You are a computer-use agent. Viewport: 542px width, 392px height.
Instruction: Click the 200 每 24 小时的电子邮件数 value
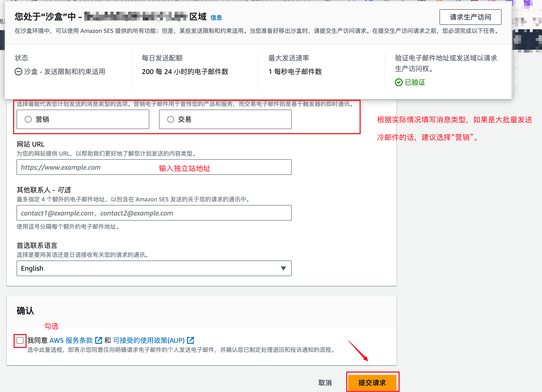click(185, 72)
